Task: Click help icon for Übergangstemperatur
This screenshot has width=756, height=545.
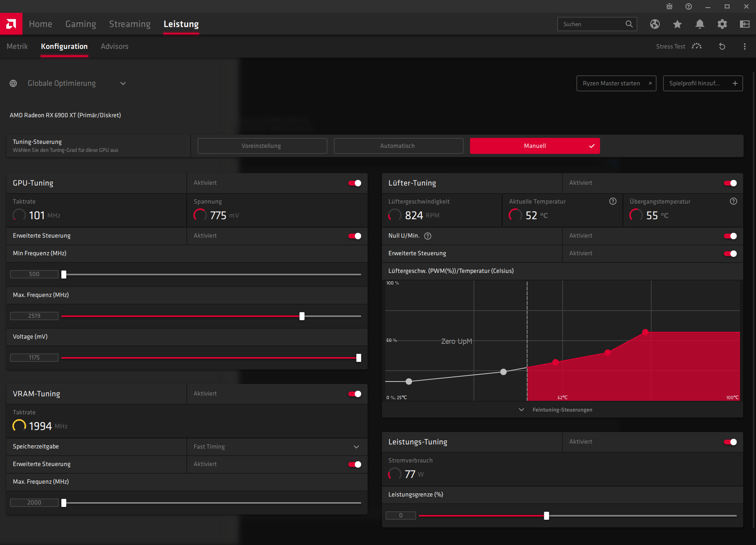Action: 734,201
